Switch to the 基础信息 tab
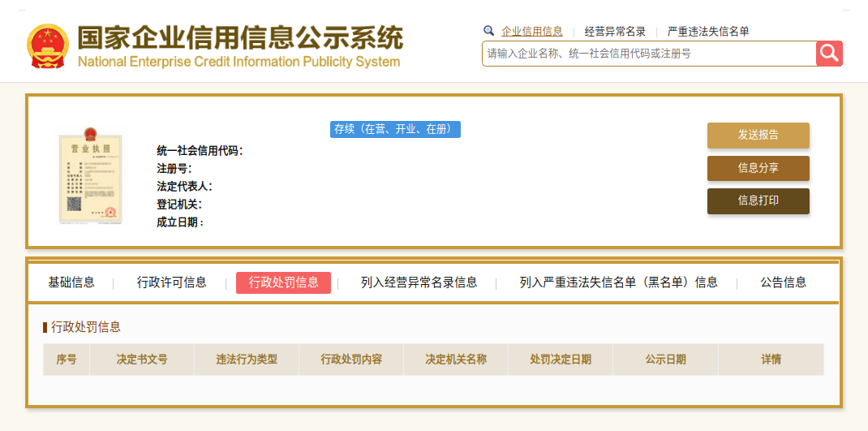The height and width of the screenshot is (431, 868). click(x=71, y=282)
